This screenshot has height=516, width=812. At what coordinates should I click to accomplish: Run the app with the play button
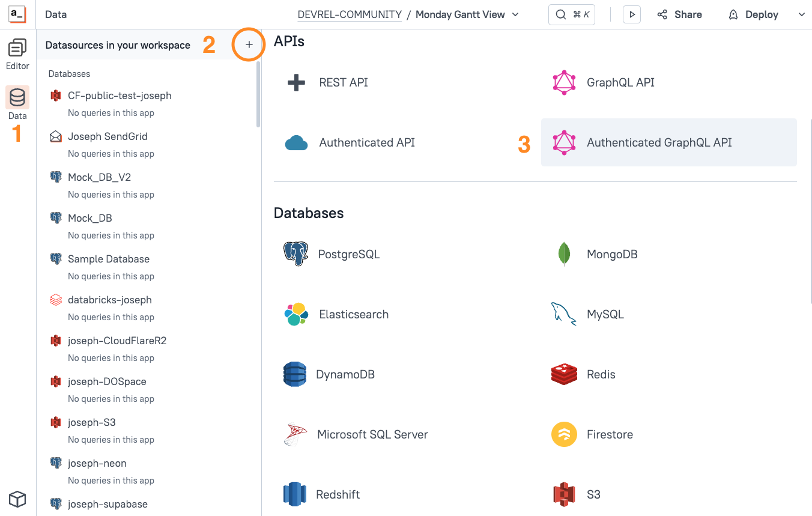[x=631, y=14]
